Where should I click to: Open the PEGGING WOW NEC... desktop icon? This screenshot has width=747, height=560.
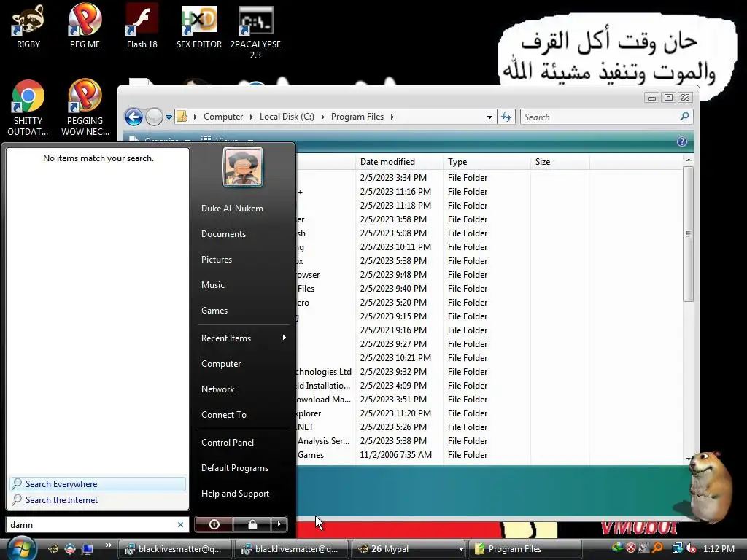(85, 108)
